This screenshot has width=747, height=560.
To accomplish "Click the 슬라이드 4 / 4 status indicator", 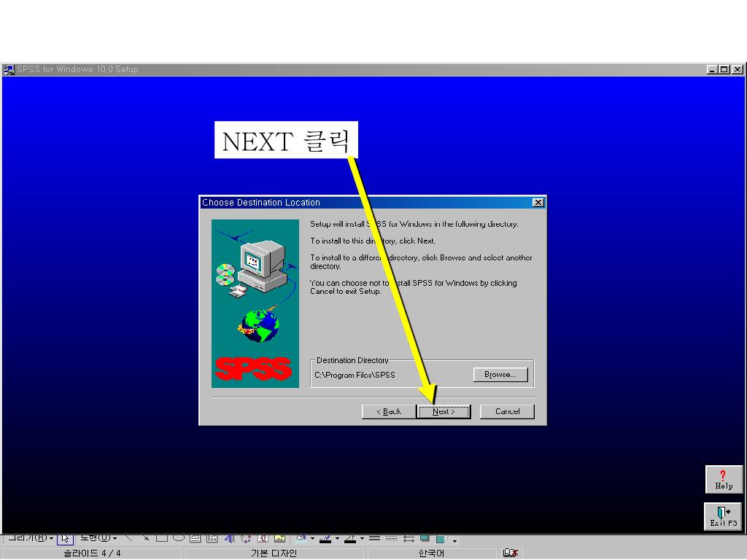I will (x=93, y=553).
